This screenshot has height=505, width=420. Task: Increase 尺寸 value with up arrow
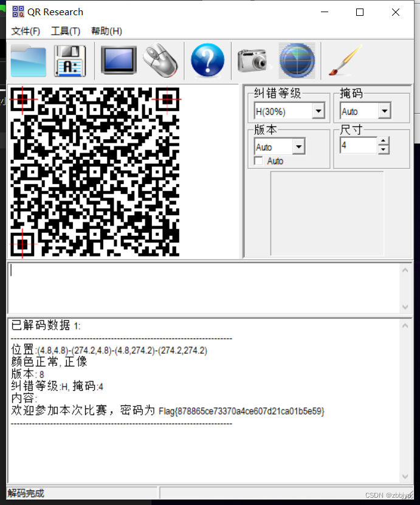[384, 141]
